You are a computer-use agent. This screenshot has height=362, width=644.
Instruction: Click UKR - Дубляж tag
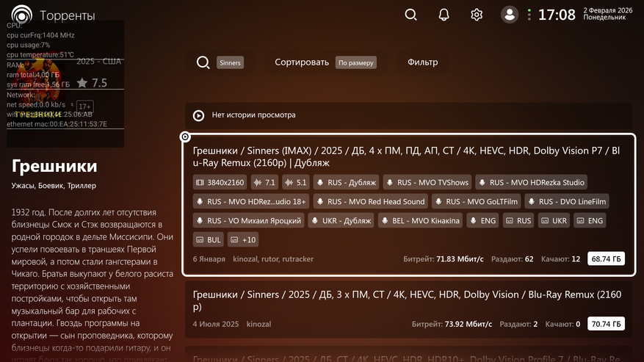tap(341, 221)
